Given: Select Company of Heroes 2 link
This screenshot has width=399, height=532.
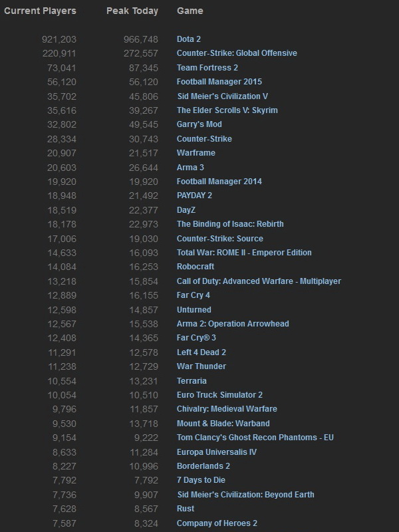Looking at the screenshot, I should tap(217, 523).
